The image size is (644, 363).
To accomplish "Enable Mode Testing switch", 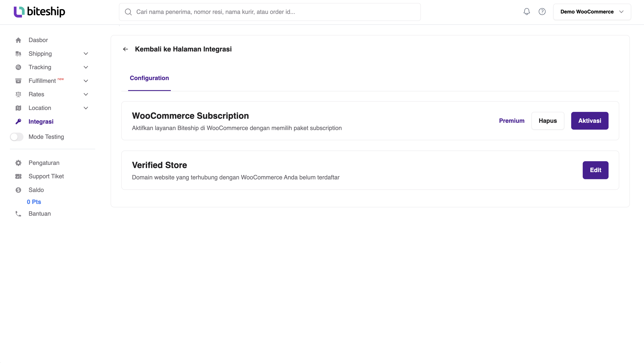I will click(16, 137).
